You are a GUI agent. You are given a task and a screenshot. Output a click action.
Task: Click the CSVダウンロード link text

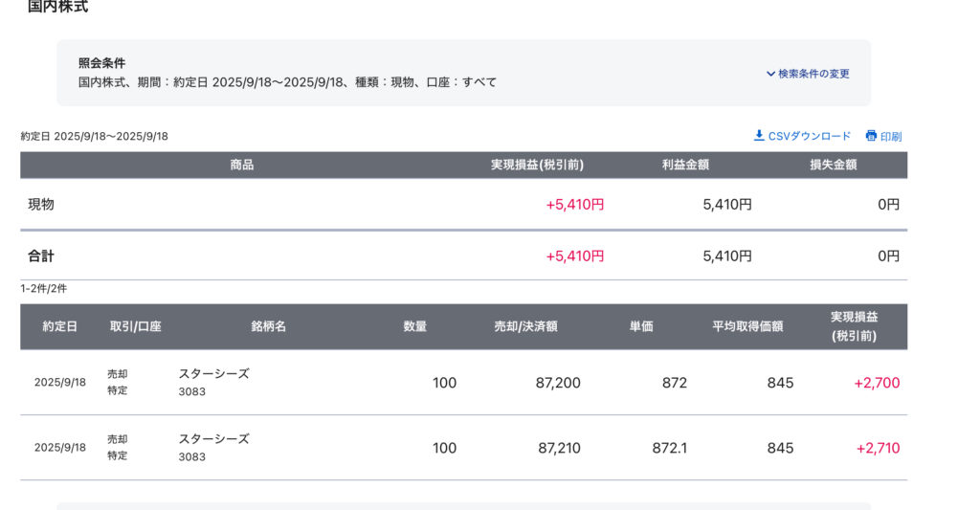click(x=810, y=136)
